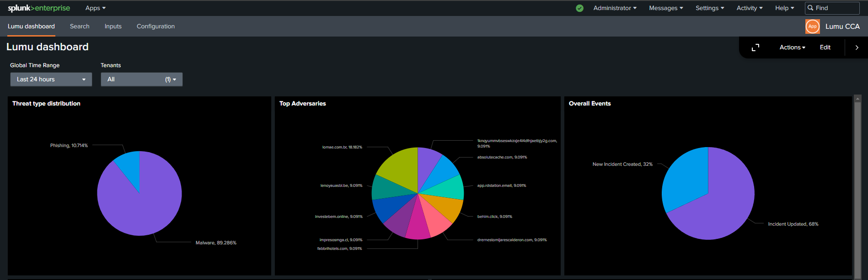Click the fullscreen expand icon
Viewport: 868px width, 280px height.
[755, 48]
